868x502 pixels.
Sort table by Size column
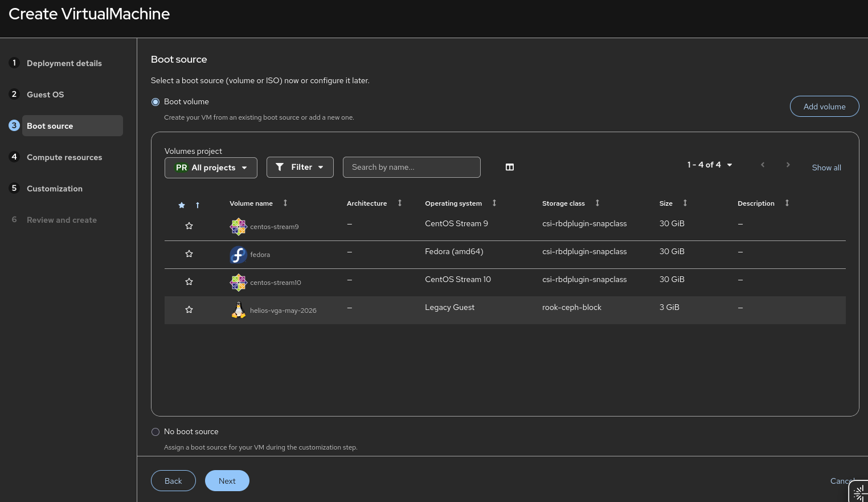[x=685, y=203]
